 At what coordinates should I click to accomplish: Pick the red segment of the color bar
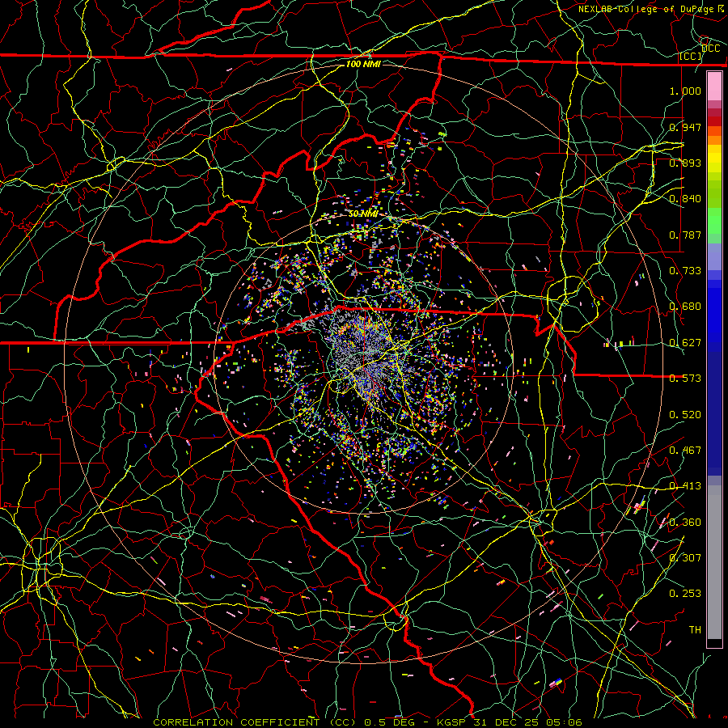point(714,121)
